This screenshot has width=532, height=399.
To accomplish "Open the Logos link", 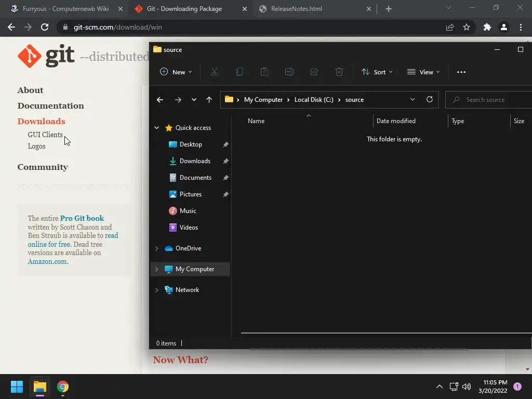I will [37, 146].
